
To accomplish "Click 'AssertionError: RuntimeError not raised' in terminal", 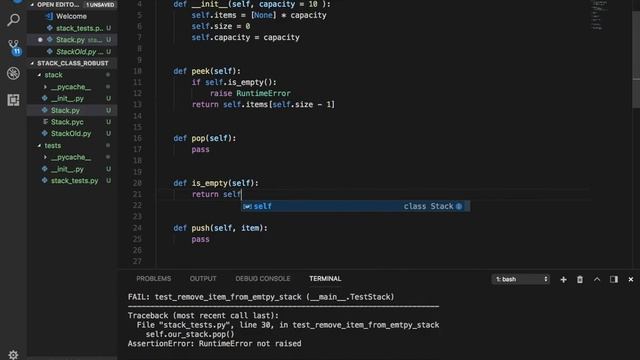I will [215, 344].
